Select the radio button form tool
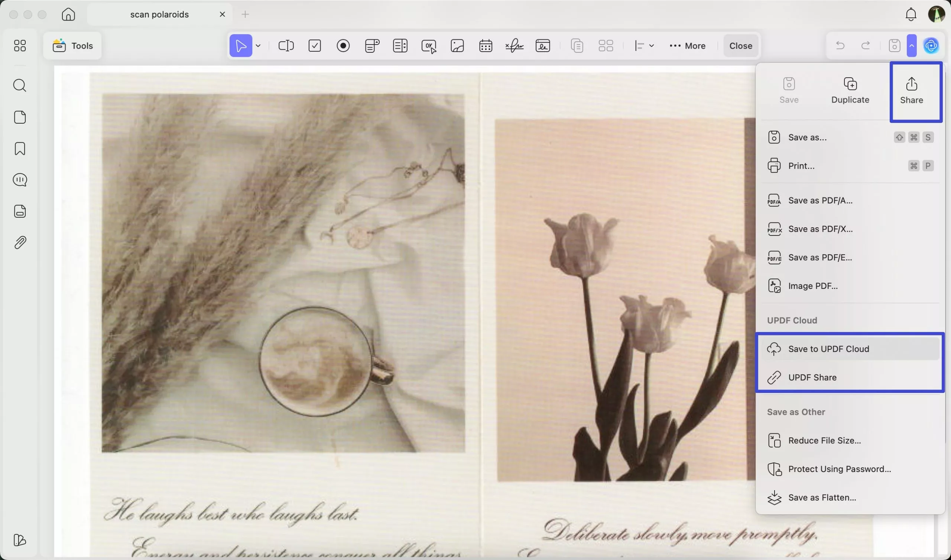The height and width of the screenshot is (560, 951). [x=343, y=46]
